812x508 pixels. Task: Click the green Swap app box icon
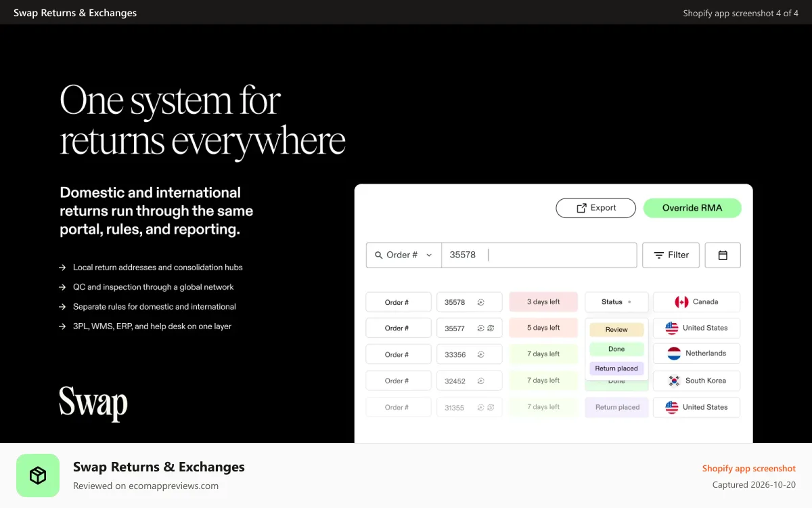pos(38,475)
